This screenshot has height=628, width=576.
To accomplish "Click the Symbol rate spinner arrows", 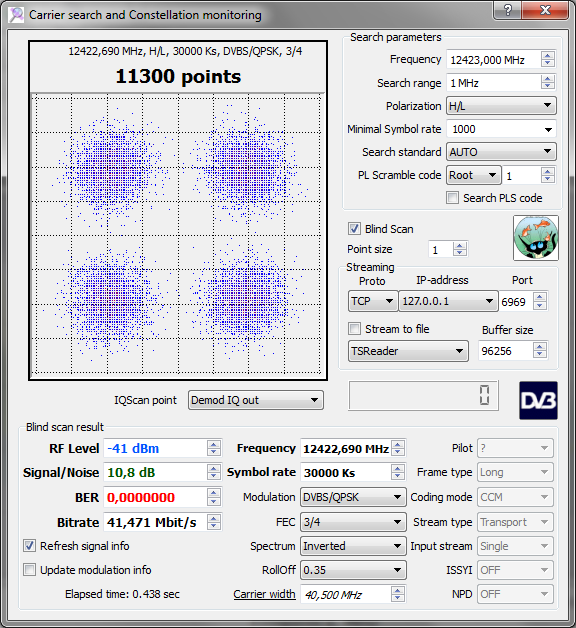I will point(398,472).
